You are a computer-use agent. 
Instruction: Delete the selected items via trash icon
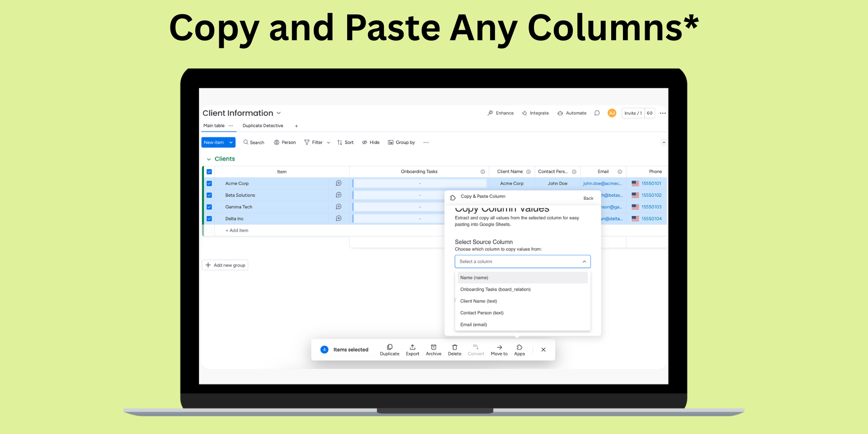click(454, 347)
